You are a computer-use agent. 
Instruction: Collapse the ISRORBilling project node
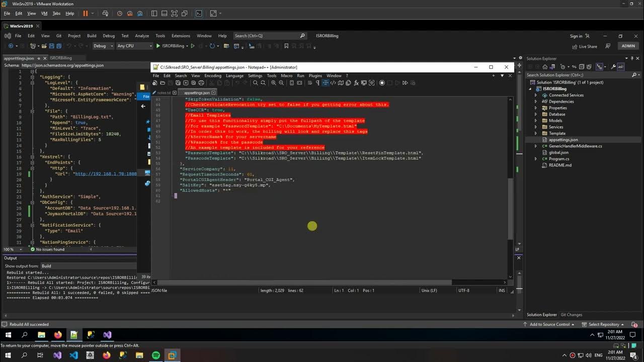[530, 89]
